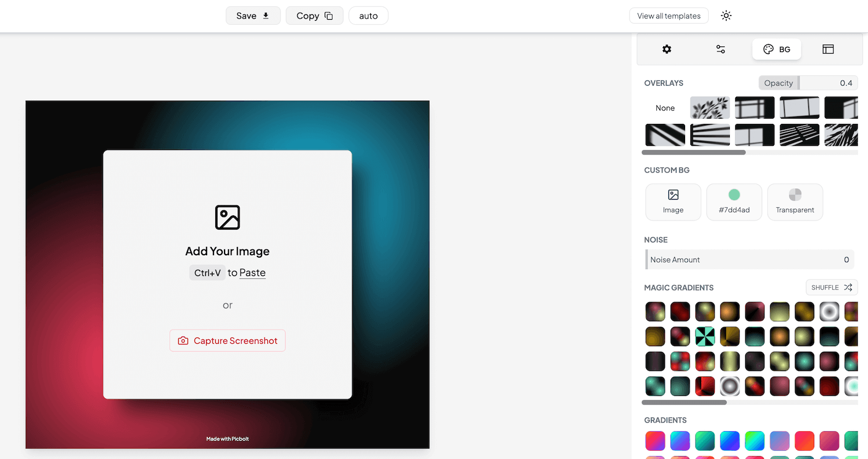Open the gear settings tab
The width and height of the screenshot is (868, 459).
coord(667,49)
